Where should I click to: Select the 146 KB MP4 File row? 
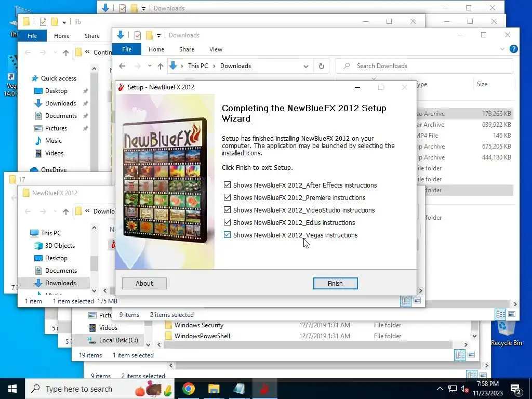464,136
